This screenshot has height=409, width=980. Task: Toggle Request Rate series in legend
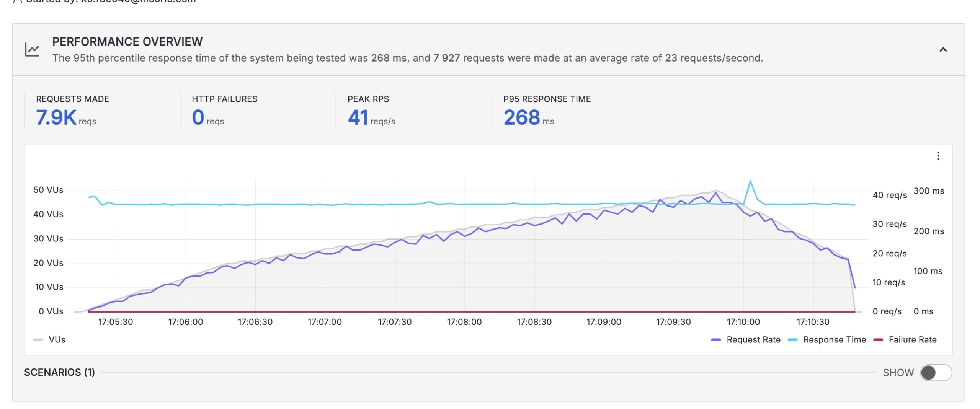pyautogui.click(x=753, y=340)
